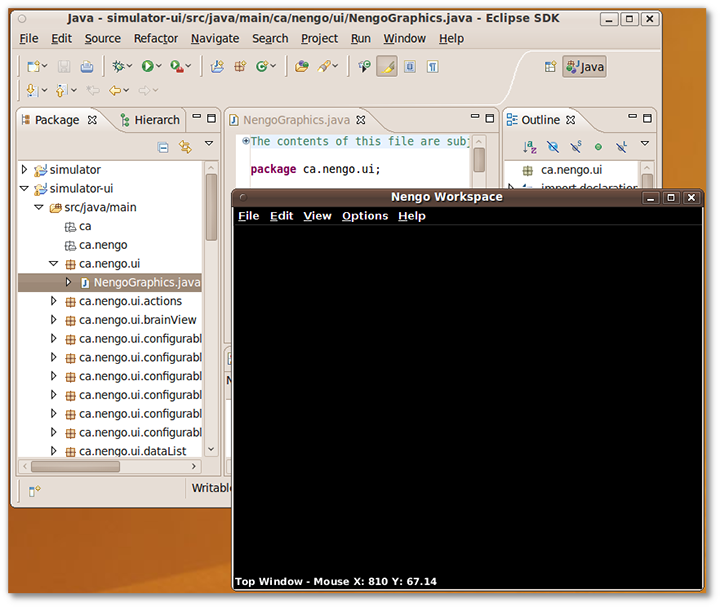720x607 pixels.
Task: Open the Eclipse Navigate menu
Action: (x=215, y=39)
